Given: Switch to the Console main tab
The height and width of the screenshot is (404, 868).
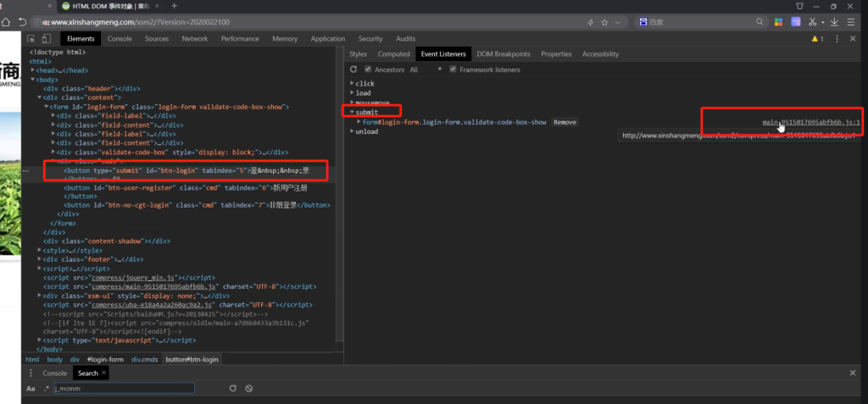Looking at the screenshot, I should coord(120,39).
